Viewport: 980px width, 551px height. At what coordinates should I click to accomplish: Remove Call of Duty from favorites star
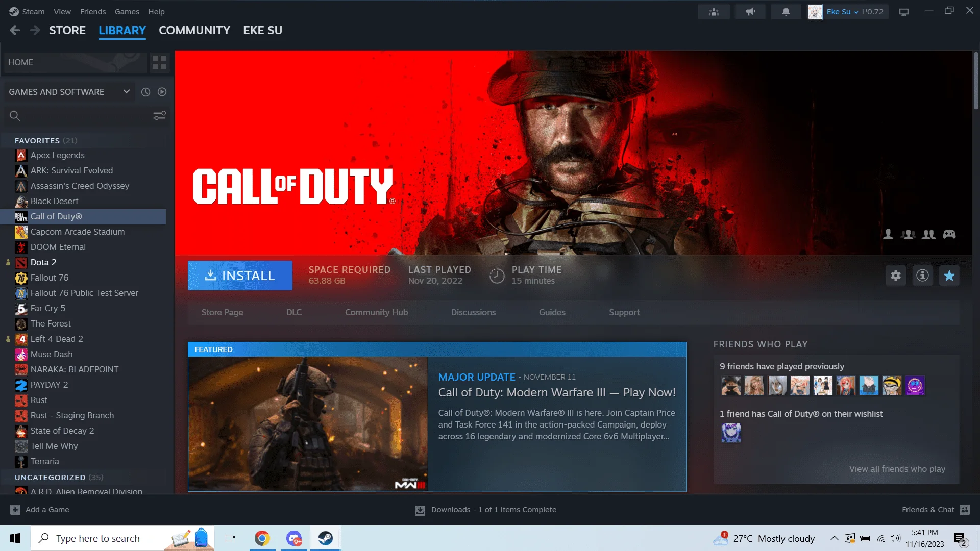pyautogui.click(x=949, y=275)
